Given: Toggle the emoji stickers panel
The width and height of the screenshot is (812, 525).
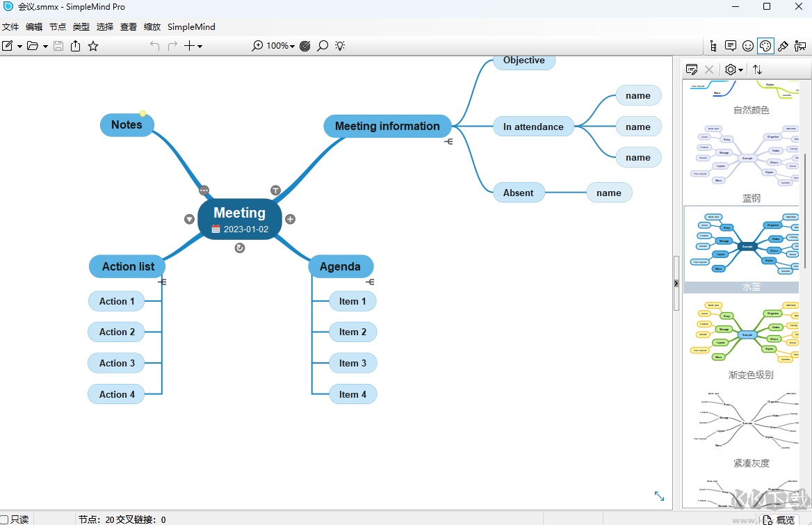Looking at the screenshot, I should pyautogui.click(x=748, y=45).
